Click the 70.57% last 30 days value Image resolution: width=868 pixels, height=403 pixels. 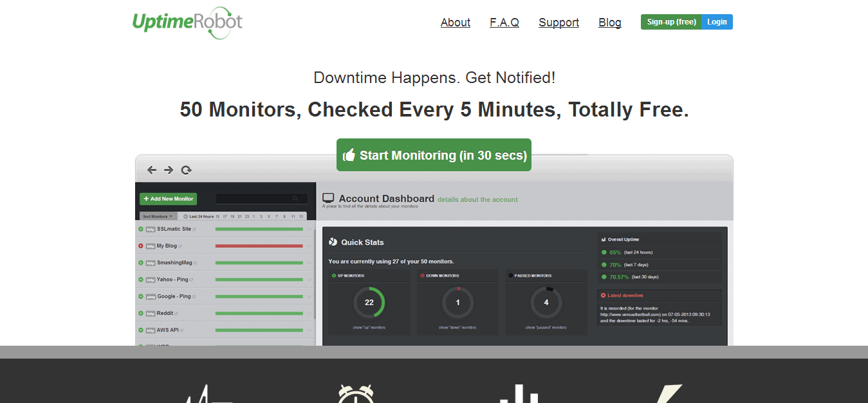619,277
